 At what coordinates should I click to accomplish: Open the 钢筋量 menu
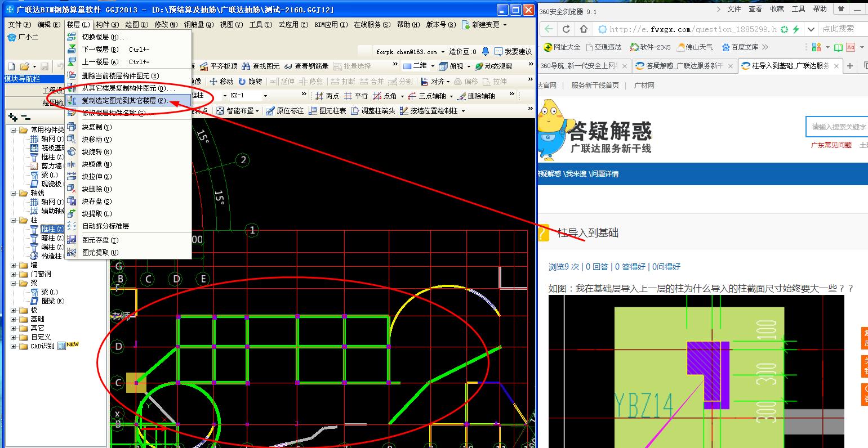click(x=199, y=25)
